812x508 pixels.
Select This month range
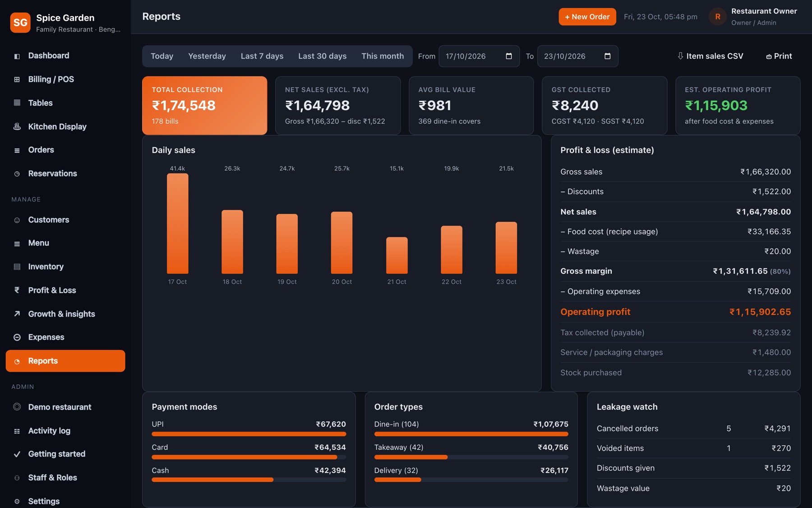(x=383, y=56)
